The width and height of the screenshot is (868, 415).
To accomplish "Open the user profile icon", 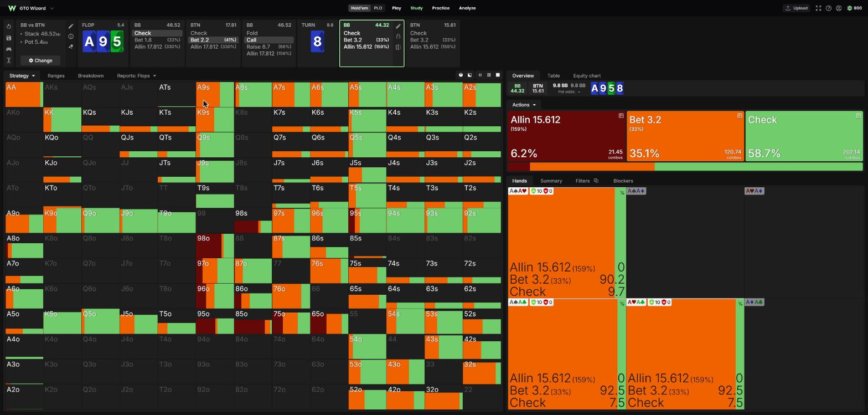I will coord(839,8).
